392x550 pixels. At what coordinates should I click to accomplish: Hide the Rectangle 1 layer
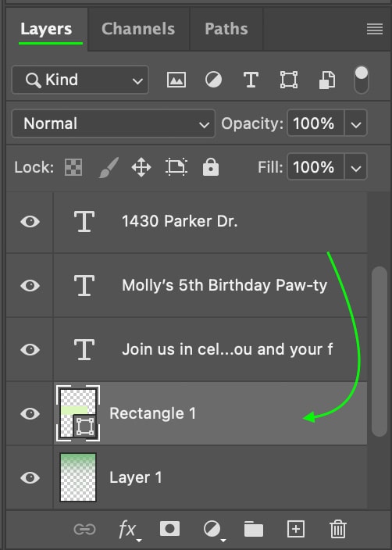(x=30, y=413)
